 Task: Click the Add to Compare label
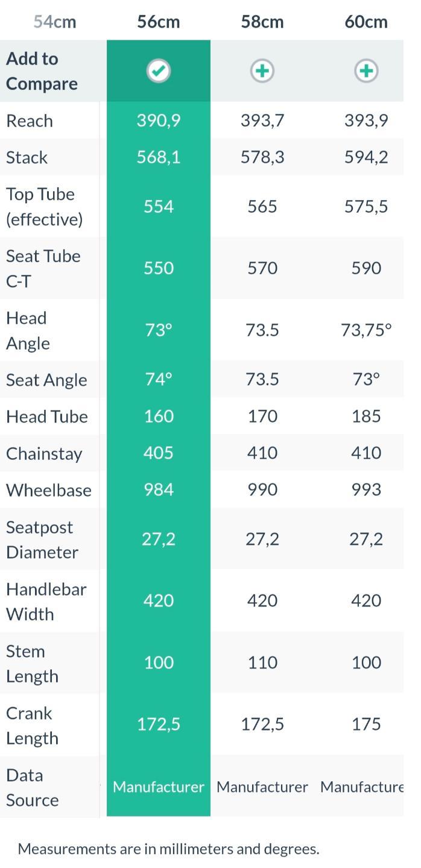point(42,71)
